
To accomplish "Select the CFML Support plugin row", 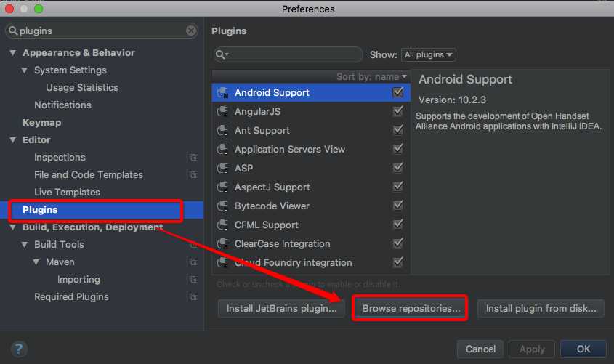I will coord(311,225).
